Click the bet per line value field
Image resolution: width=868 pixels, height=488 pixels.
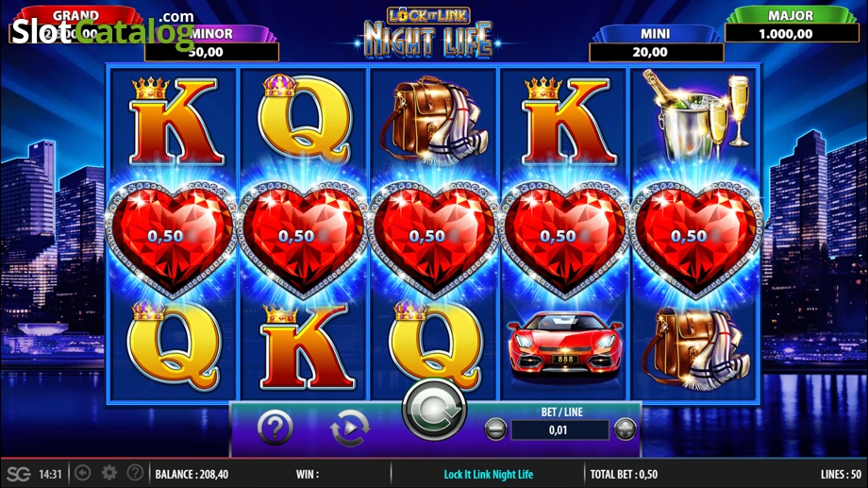559,429
